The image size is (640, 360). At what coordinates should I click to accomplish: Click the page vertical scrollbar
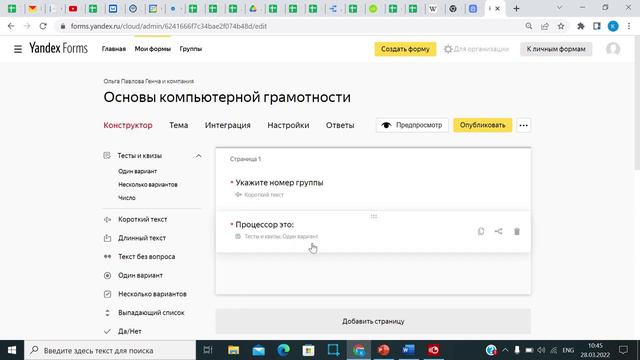pos(637,102)
